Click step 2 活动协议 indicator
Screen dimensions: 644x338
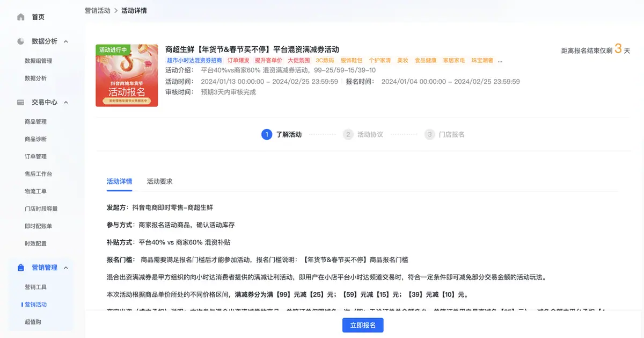point(363,134)
